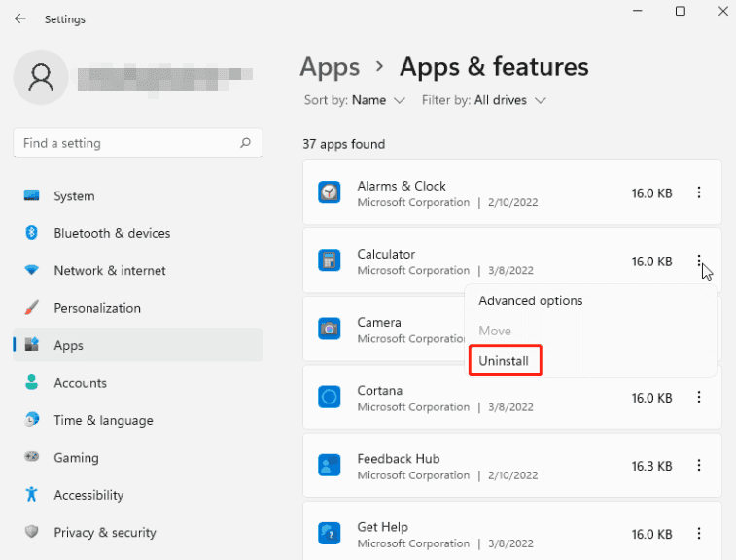
Task: Choose Advanced options from the context menu
Action: tap(531, 300)
